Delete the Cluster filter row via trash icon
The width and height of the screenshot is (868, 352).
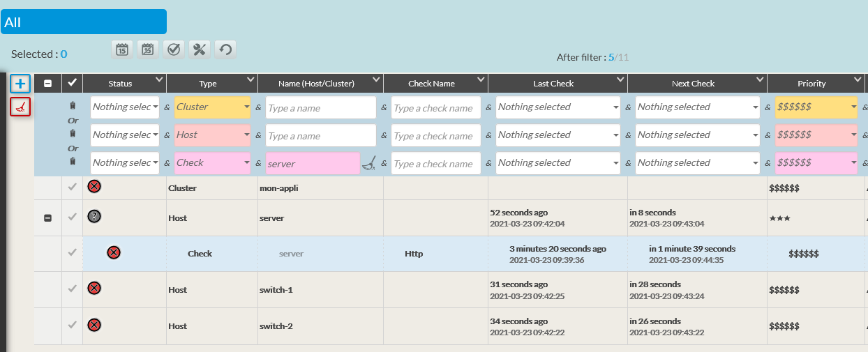click(x=73, y=106)
